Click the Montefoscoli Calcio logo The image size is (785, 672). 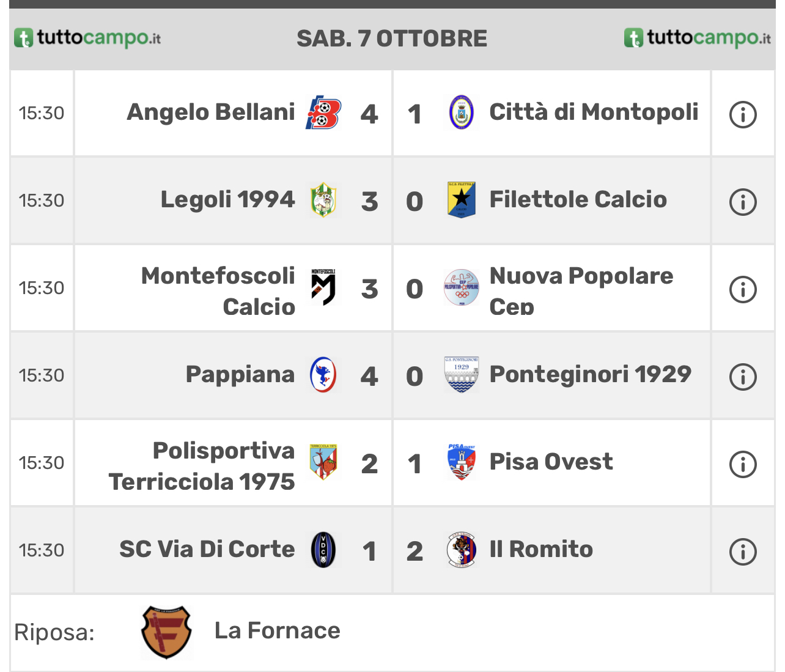323,287
